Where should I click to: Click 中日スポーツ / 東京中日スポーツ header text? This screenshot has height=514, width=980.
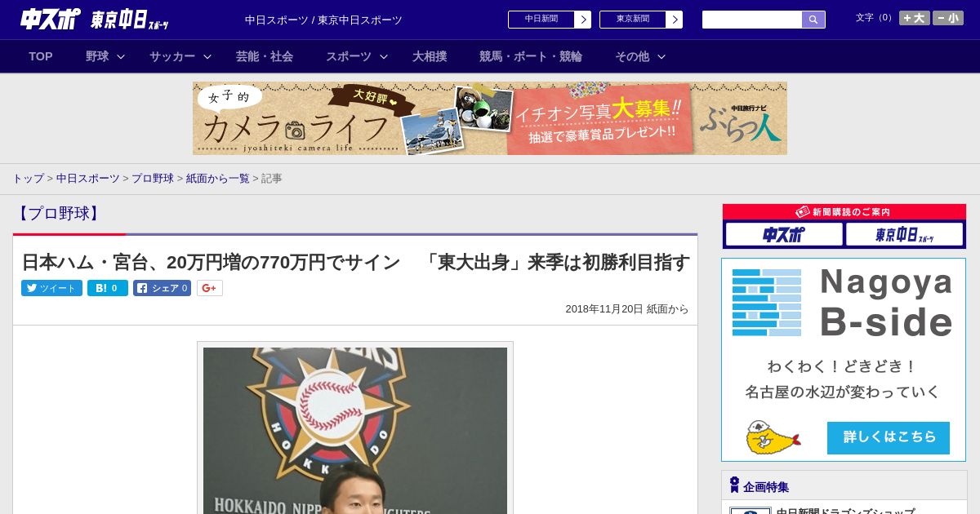323,20
